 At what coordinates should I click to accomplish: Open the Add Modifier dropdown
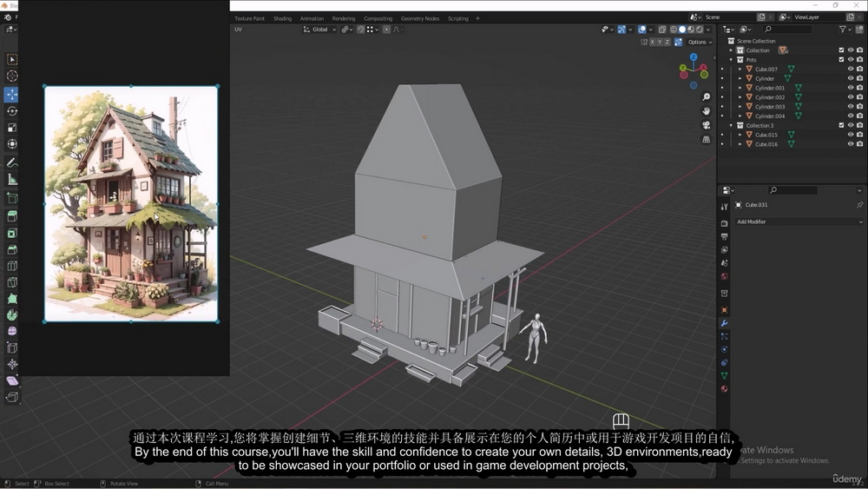click(799, 221)
